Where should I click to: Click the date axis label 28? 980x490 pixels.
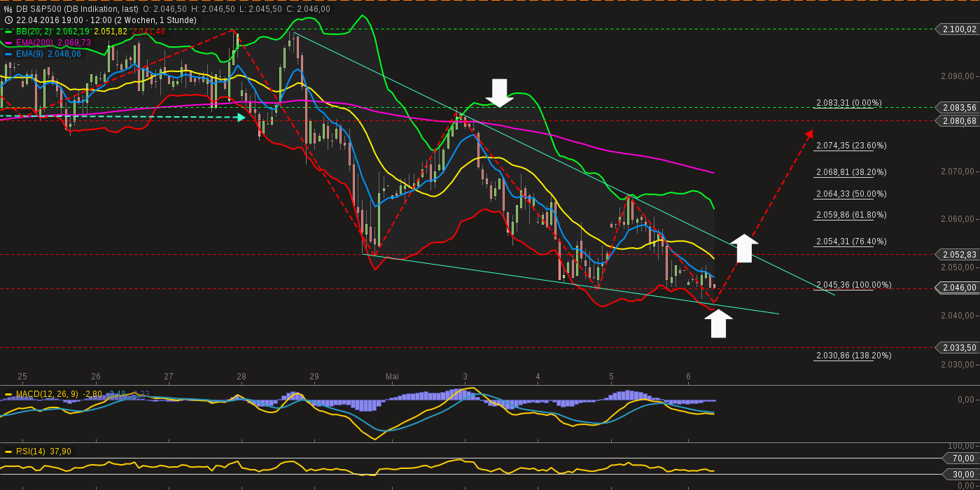(x=241, y=377)
